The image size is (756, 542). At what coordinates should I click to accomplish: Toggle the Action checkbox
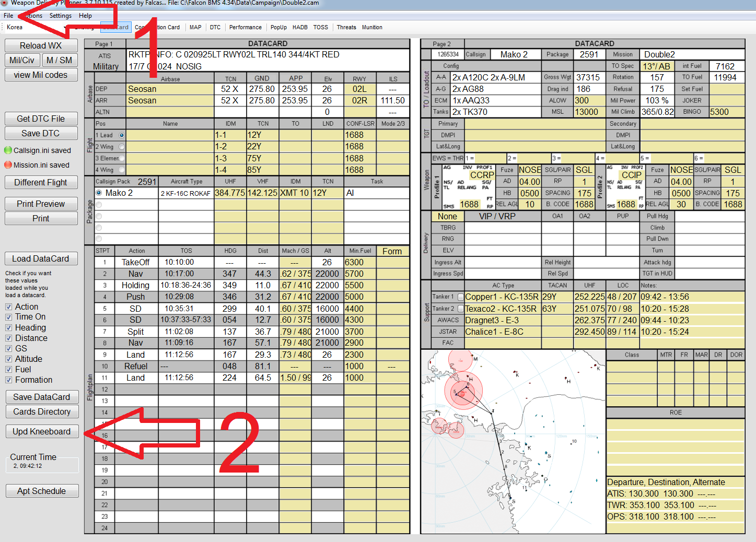(8, 307)
